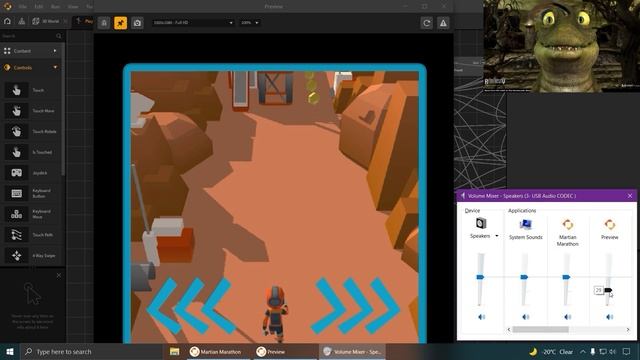Switch to the Preview taskbar button

coord(284,351)
